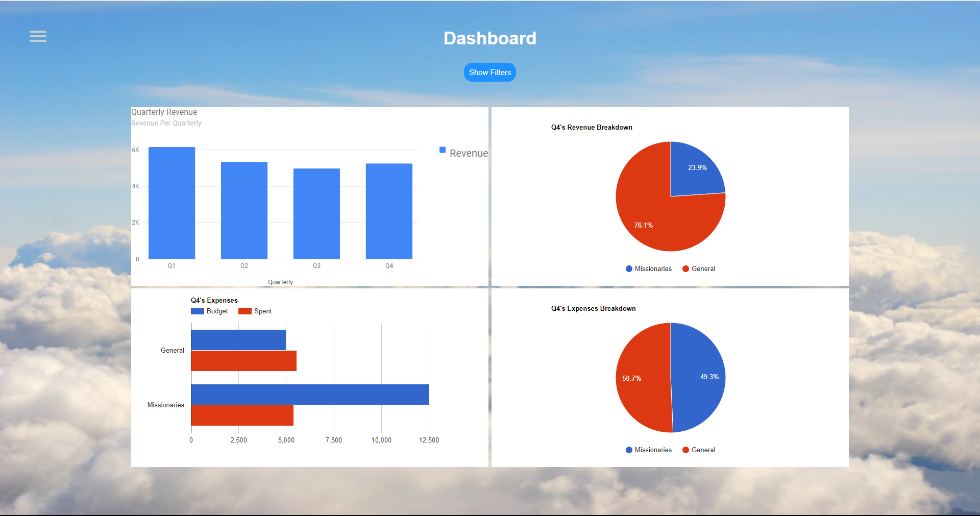Select the 49.3% Missionaries expenses pie slice
This screenshot has width=980, height=516.
click(699, 378)
